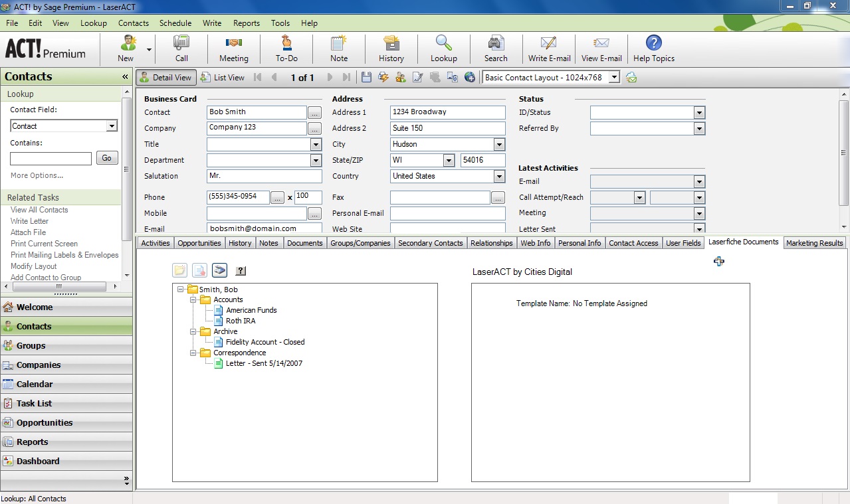Switch to the Notes tab
This screenshot has width=850, height=504.
[x=268, y=243]
